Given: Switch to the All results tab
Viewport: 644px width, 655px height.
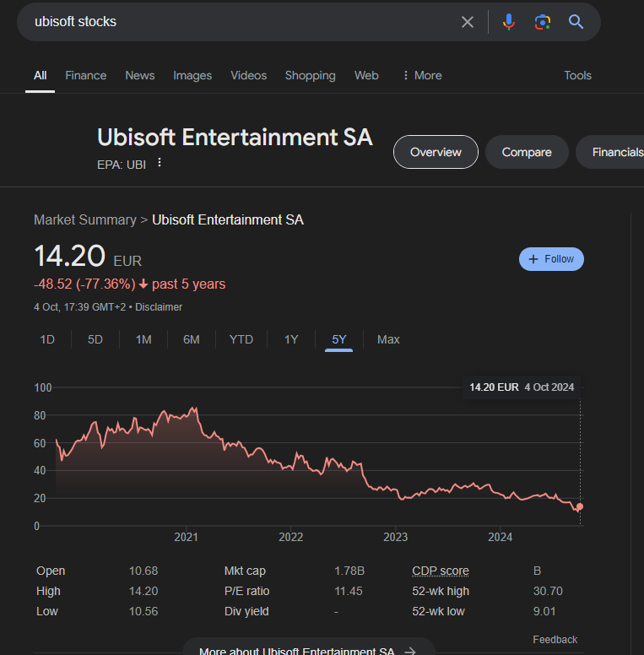Looking at the screenshot, I should [41, 75].
